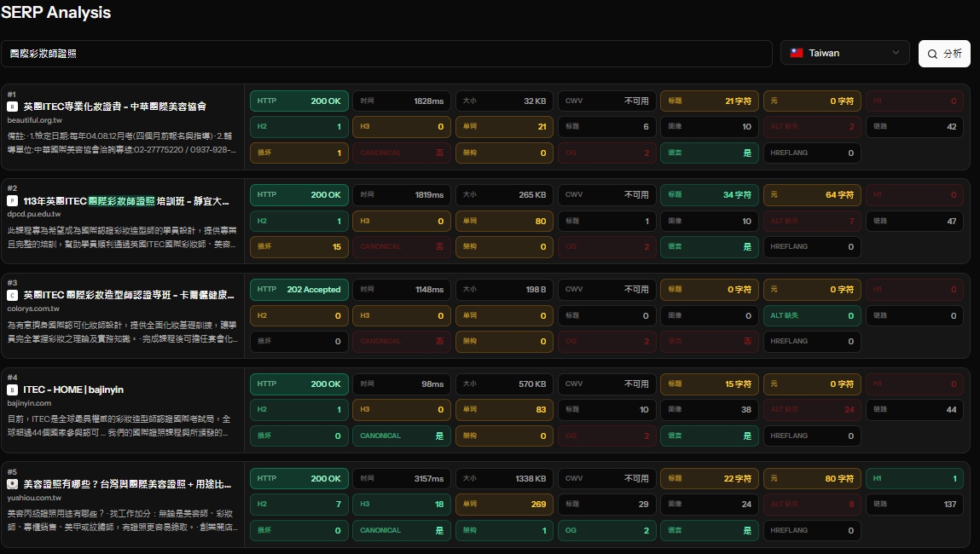Click the favicon beside the 113年英國ITEC result title

point(12,201)
